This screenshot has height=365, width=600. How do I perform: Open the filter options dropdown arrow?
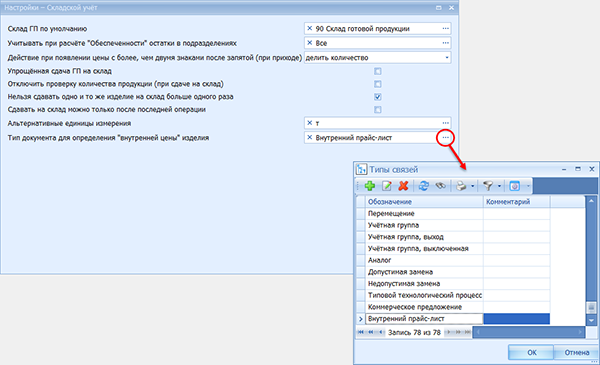click(x=499, y=186)
